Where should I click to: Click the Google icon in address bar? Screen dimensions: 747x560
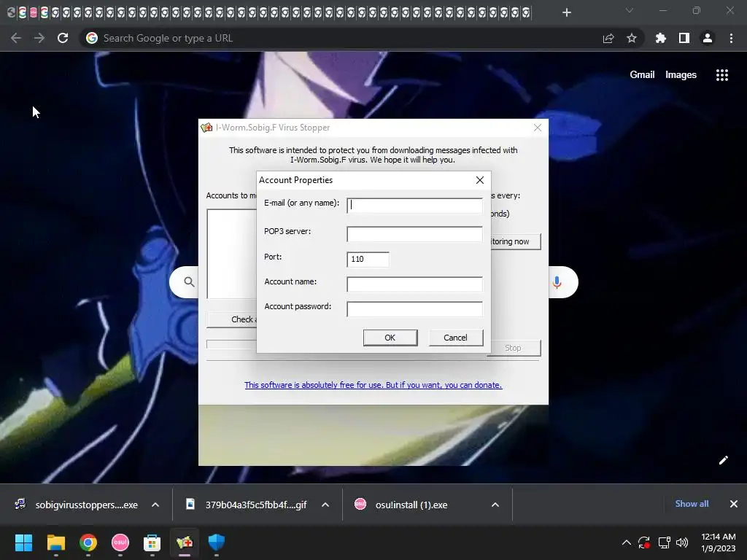92,38
